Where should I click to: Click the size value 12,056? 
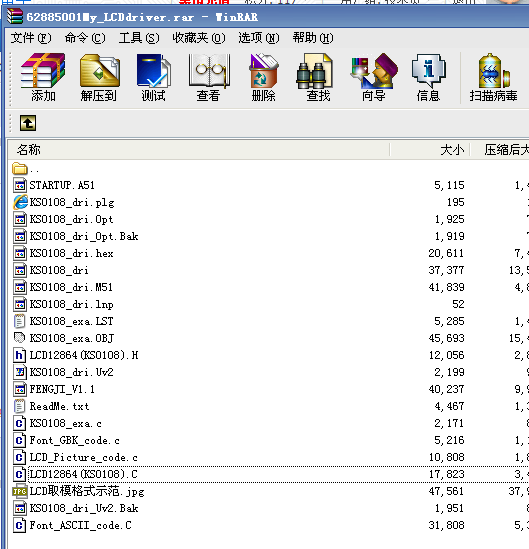(446, 355)
